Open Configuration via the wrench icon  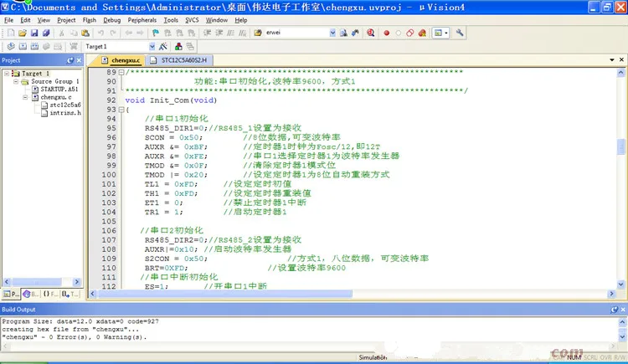pyautogui.click(x=460, y=33)
